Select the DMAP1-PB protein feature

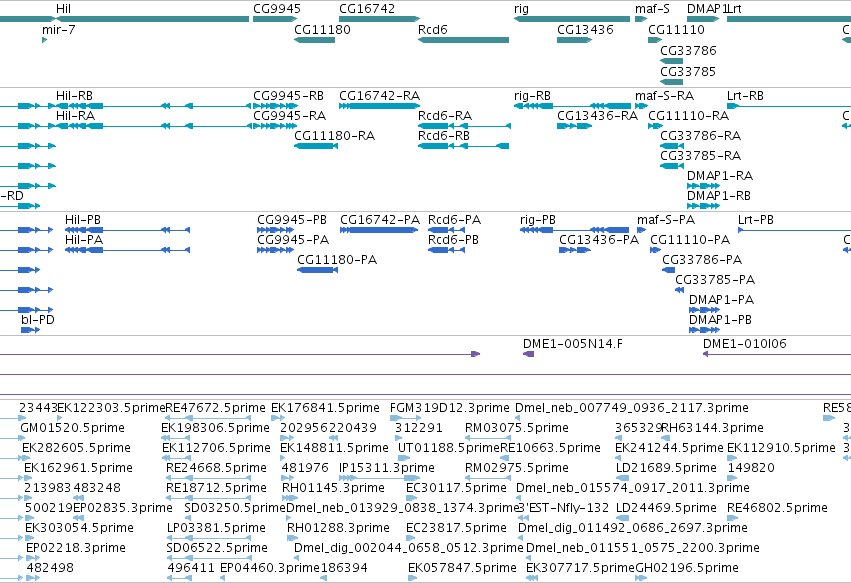[x=704, y=331]
